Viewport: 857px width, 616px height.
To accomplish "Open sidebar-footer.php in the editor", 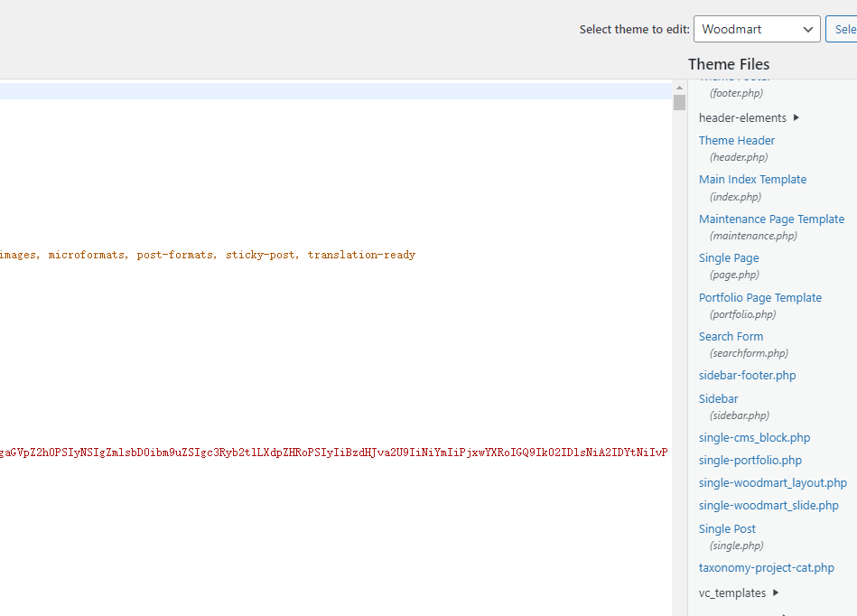I will pos(747,376).
